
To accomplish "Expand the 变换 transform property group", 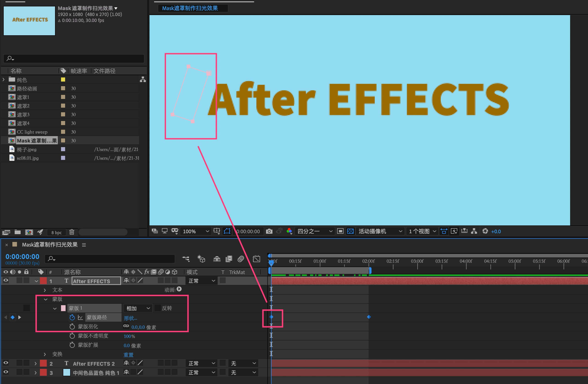I will point(45,354).
